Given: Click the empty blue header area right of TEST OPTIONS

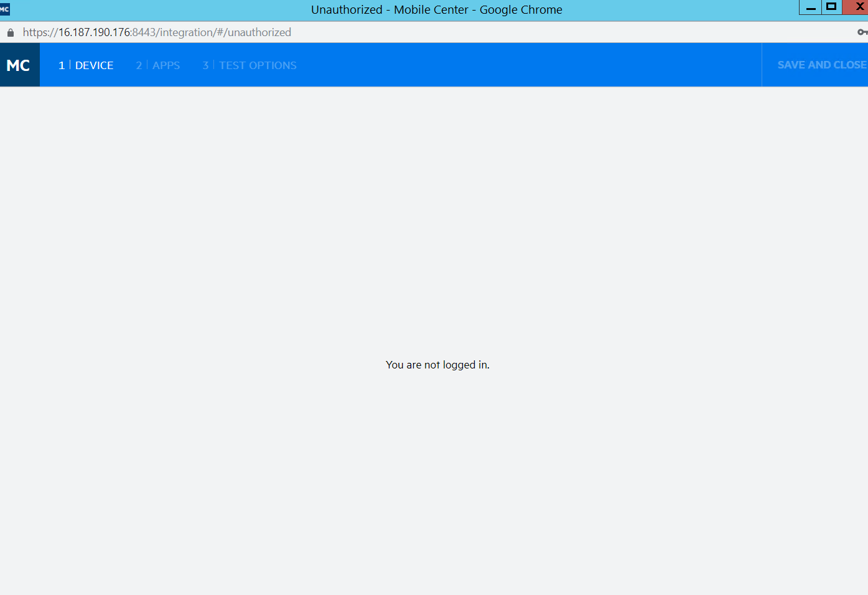Looking at the screenshot, I should [529, 65].
